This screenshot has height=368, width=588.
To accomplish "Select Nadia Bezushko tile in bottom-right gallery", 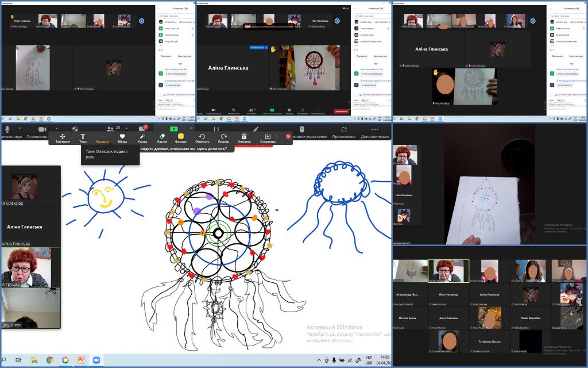I will [x=530, y=318].
